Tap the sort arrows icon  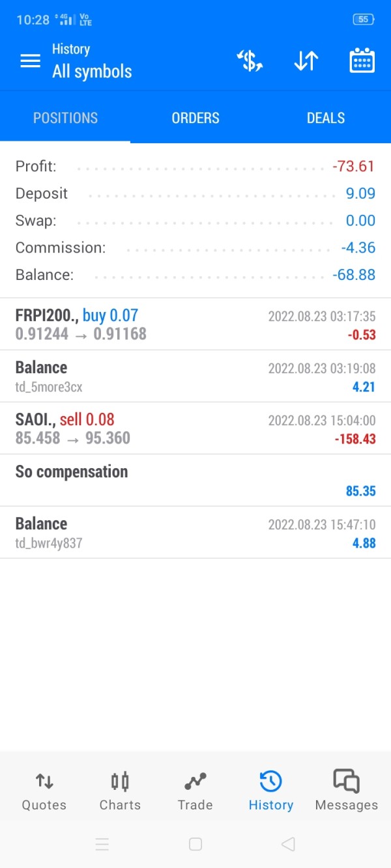click(x=306, y=61)
